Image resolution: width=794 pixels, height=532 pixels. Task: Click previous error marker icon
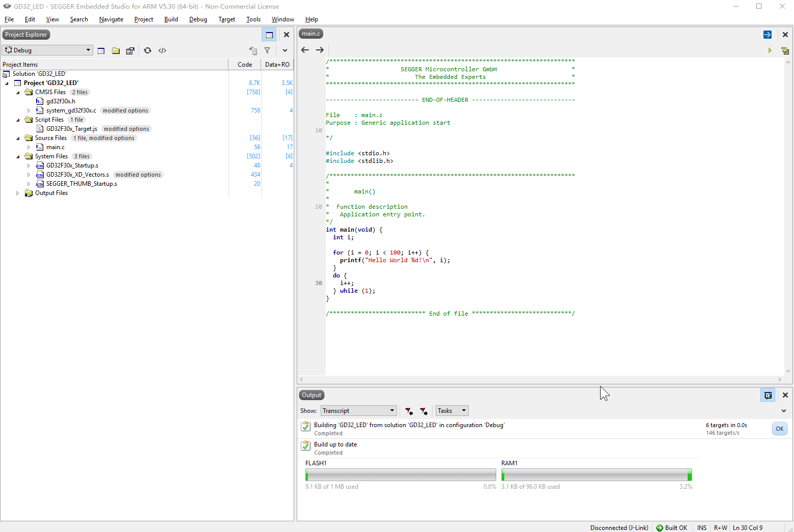(409, 411)
